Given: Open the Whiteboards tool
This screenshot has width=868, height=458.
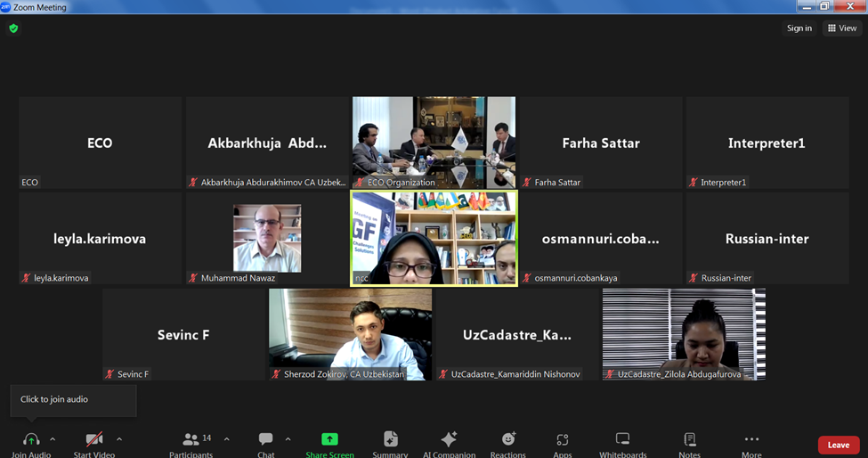Looking at the screenshot, I should [x=622, y=439].
